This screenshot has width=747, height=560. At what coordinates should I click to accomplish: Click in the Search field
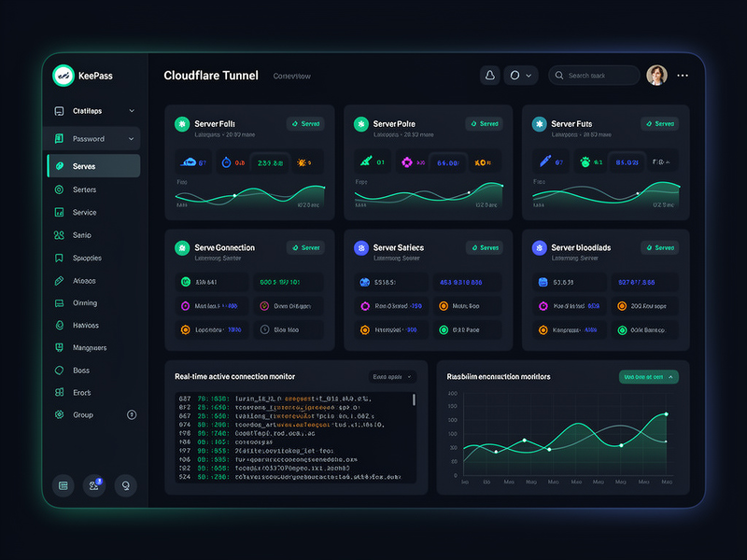click(x=594, y=76)
